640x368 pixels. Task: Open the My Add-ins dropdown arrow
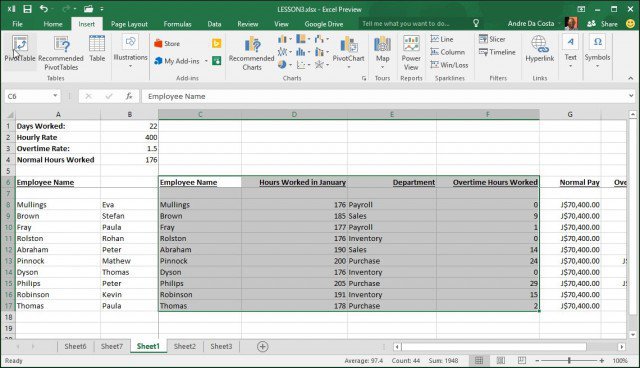pos(206,61)
